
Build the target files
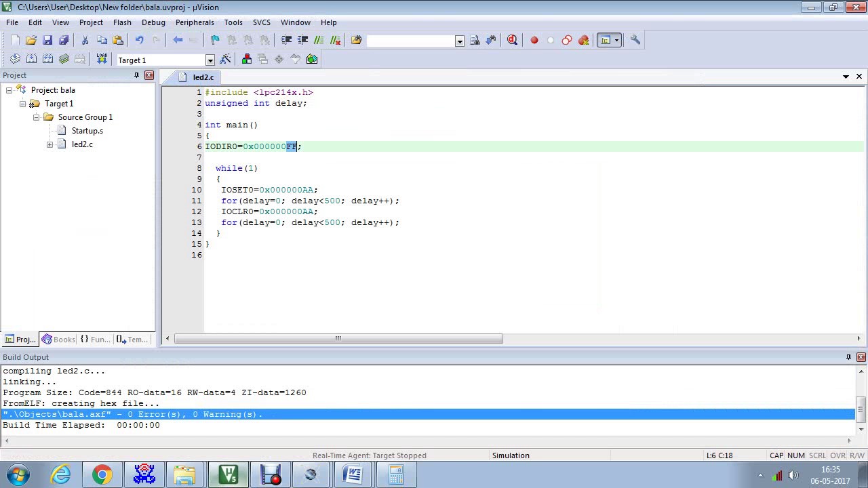click(31, 59)
